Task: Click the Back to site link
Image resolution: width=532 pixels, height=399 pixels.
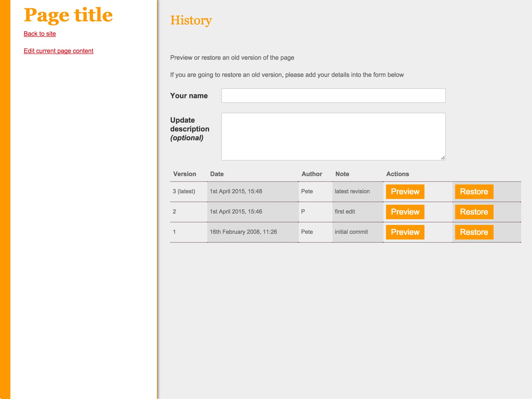Action: point(39,34)
